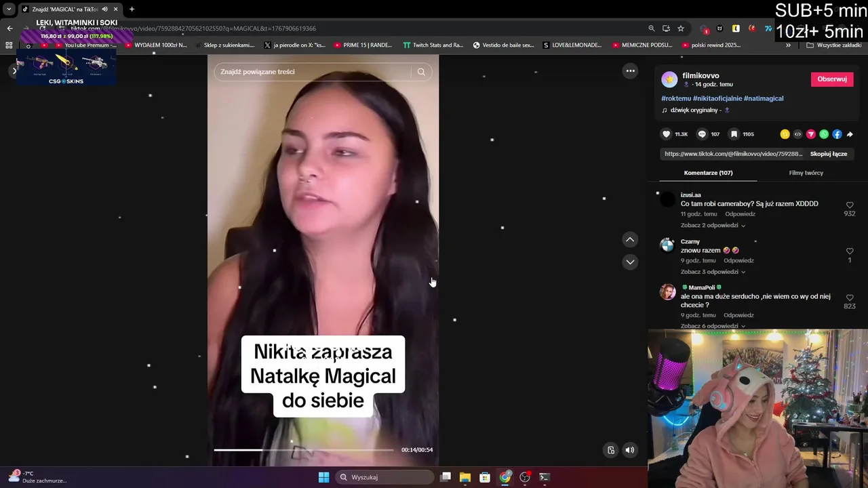Click the 11.3K likes count

tap(682, 134)
